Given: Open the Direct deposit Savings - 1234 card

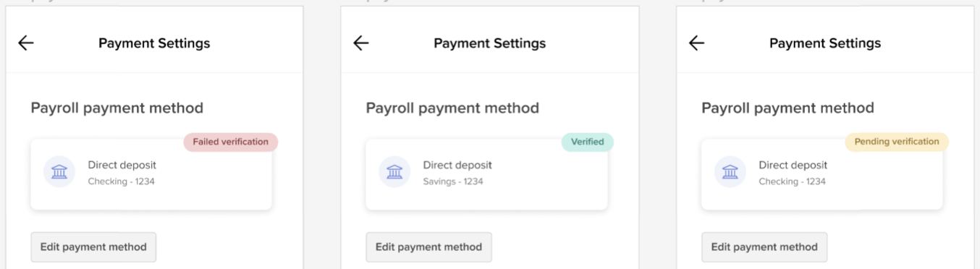Looking at the screenshot, I should 486,174.
